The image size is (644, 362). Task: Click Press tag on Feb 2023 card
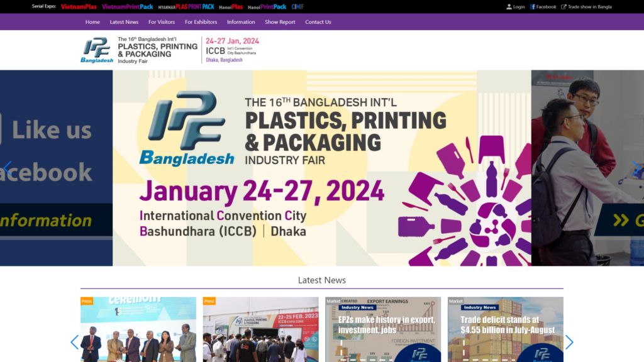click(209, 301)
